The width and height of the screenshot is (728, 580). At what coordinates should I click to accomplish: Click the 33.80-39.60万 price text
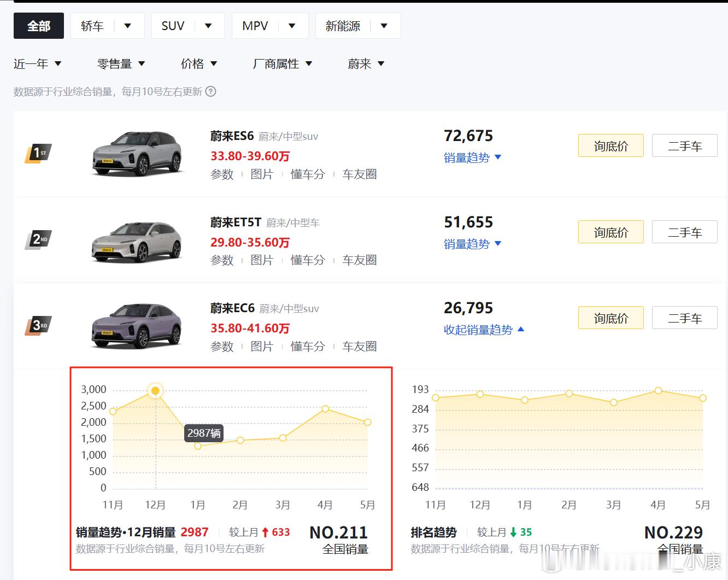[x=250, y=156]
